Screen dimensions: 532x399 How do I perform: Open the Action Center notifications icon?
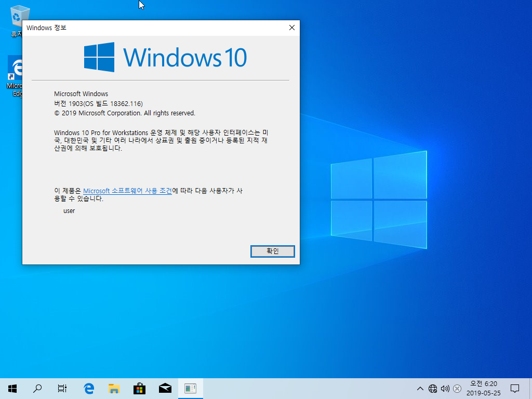(515, 389)
